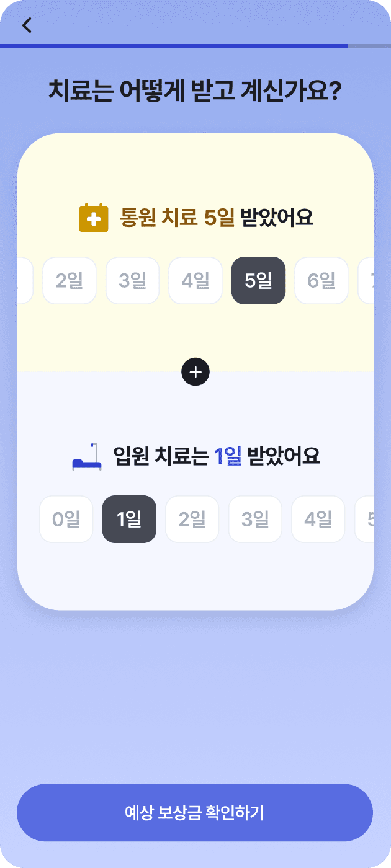Select 4일 for inpatient treatment

pyautogui.click(x=318, y=520)
